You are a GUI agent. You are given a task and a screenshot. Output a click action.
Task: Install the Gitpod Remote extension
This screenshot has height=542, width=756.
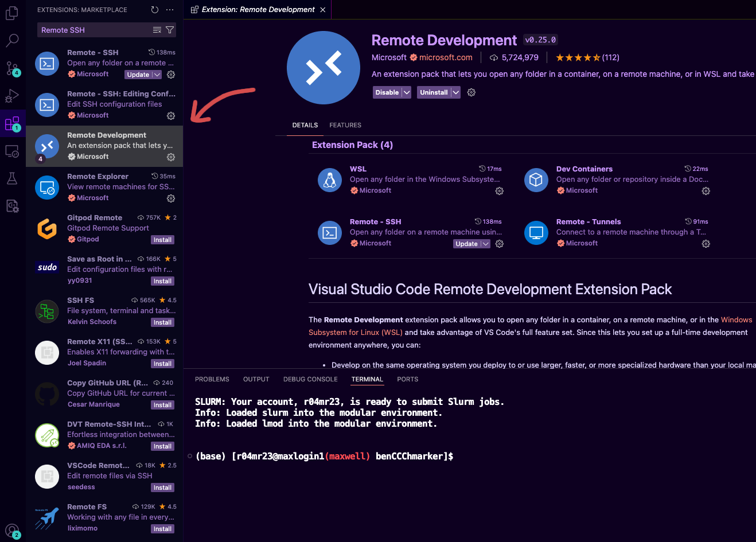(162, 240)
